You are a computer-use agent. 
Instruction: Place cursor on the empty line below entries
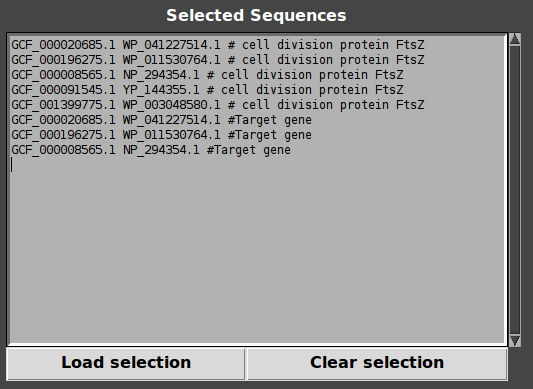point(257,165)
